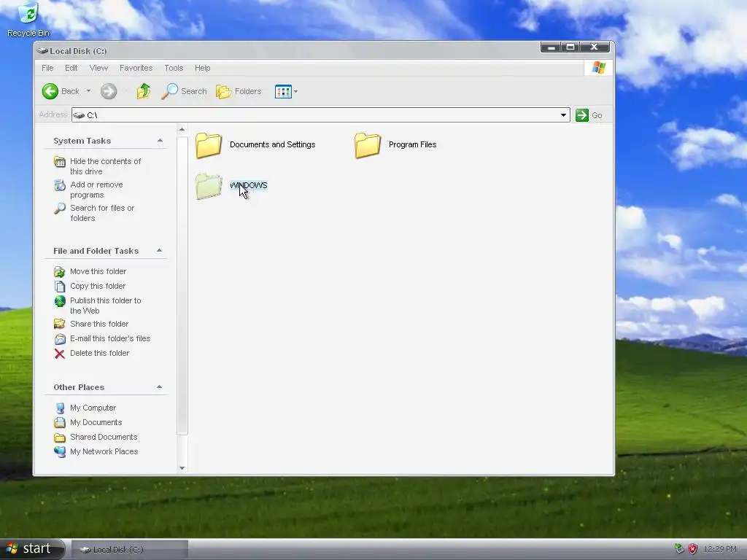747x560 pixels.
Task: Click the task pane scroll up arrow
Action: [182, 130]
